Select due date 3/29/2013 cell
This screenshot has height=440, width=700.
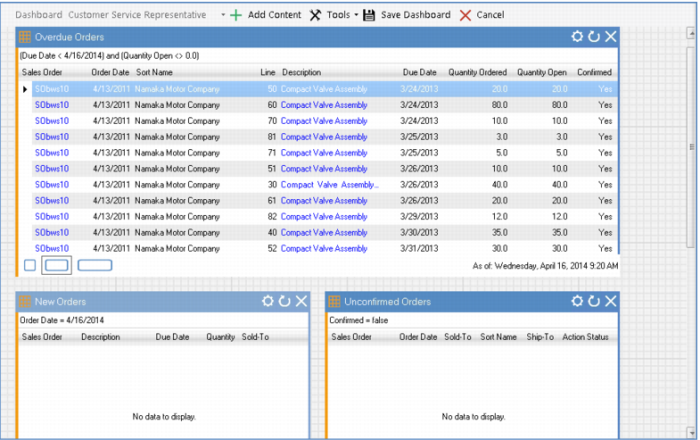[419, 216]
